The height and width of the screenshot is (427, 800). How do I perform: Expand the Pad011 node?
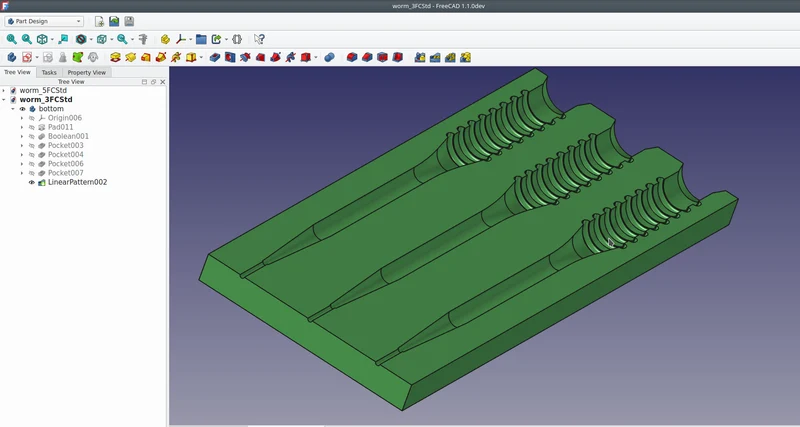click(x=22, y=127)
